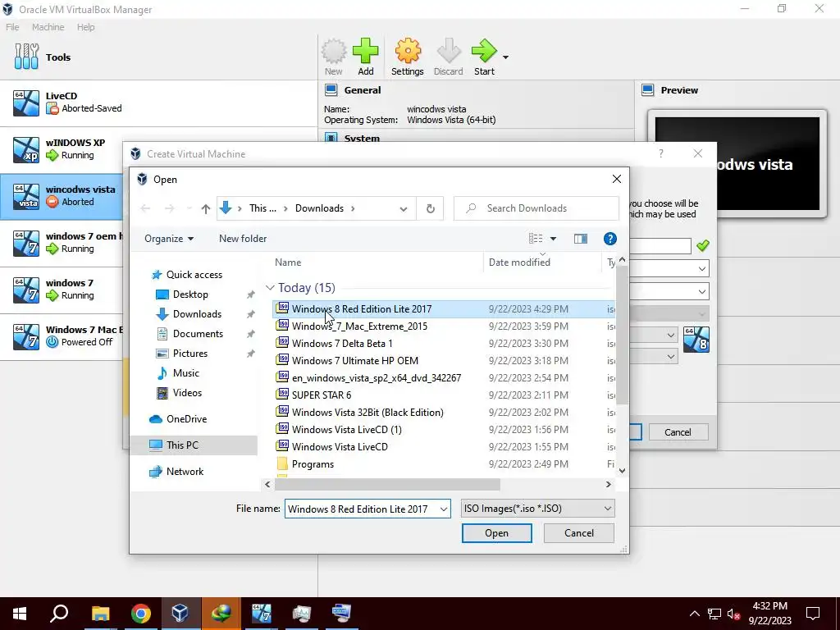Sort by Name column header
The image size is (840, 630).
[288, 262]
